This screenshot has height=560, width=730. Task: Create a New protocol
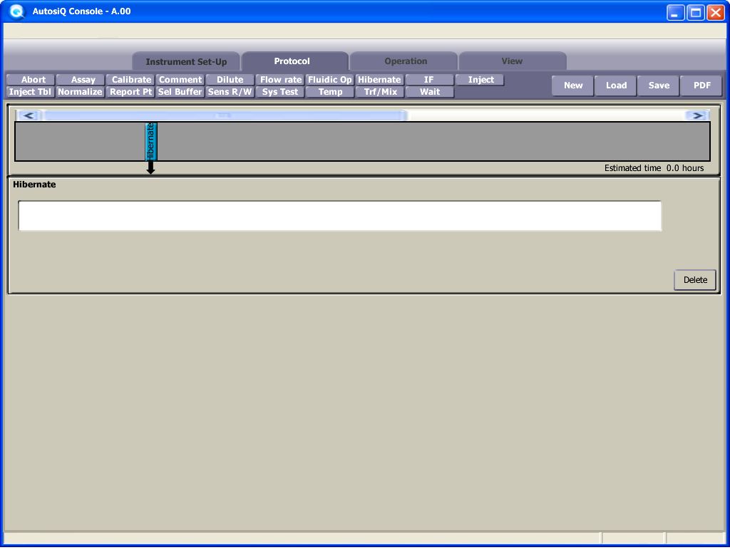click(x=572, y=85)
